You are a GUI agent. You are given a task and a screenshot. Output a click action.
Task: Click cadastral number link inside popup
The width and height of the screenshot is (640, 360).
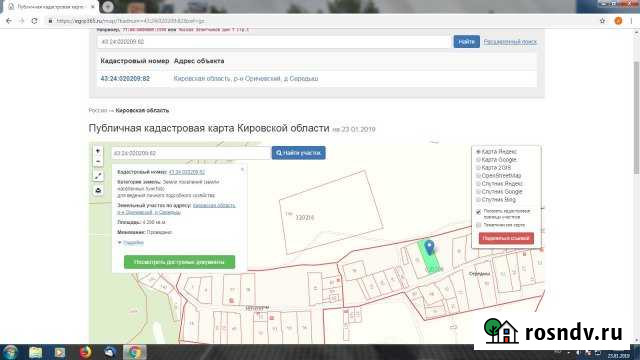click(x=187, y=172)
